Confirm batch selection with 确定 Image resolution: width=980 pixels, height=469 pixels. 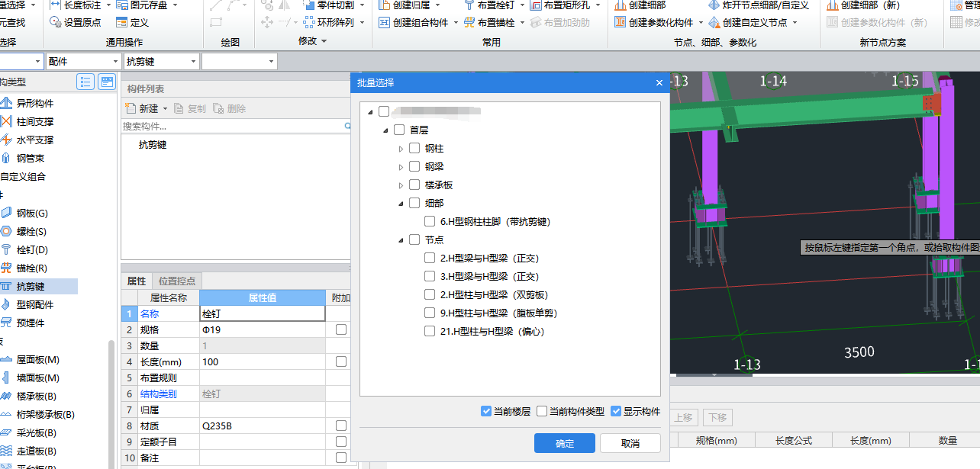coord(565,443)
